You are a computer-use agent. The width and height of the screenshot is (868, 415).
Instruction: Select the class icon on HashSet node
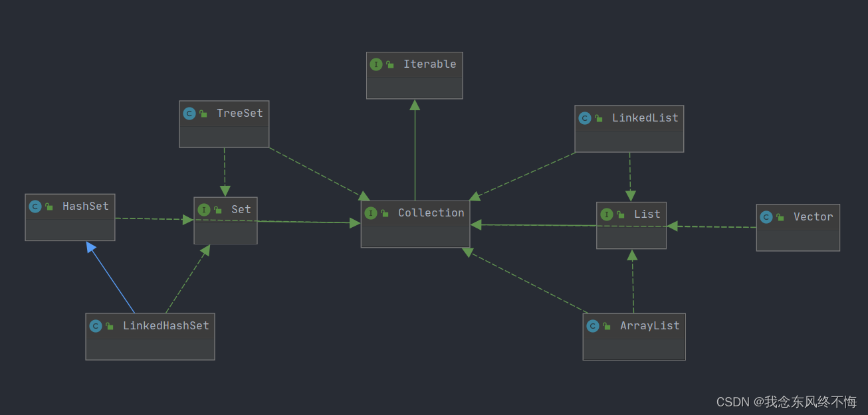click(x=35, y=206)
